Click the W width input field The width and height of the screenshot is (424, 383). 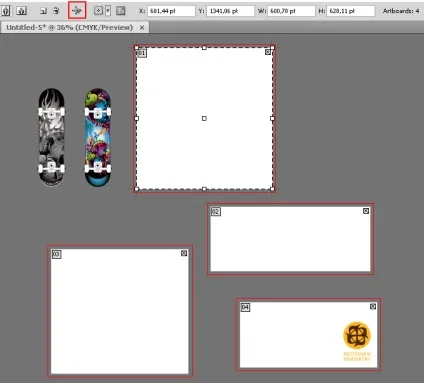coord(291,11)
